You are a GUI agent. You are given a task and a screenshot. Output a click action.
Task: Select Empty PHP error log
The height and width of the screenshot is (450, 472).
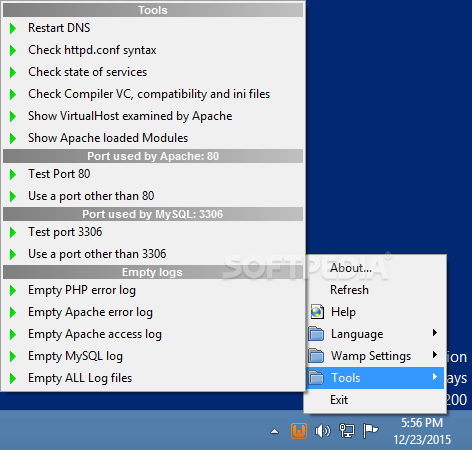pyautogui.click(x=153, y=290)
